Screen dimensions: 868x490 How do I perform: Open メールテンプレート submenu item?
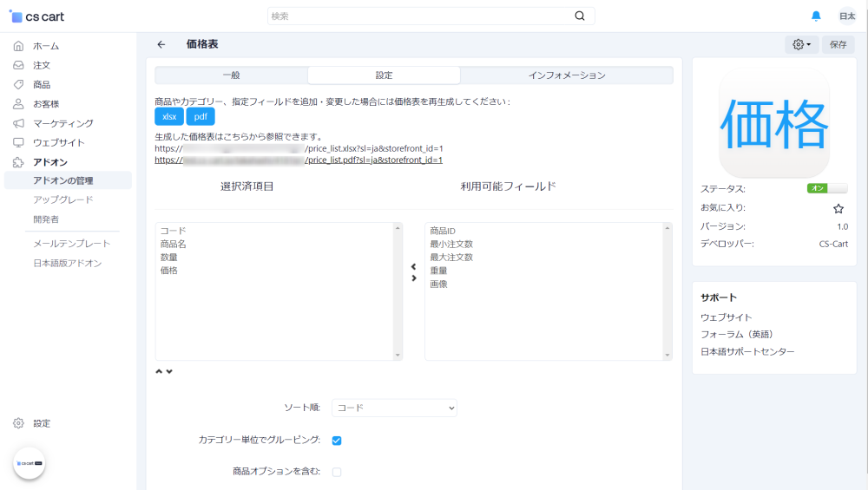71,244
